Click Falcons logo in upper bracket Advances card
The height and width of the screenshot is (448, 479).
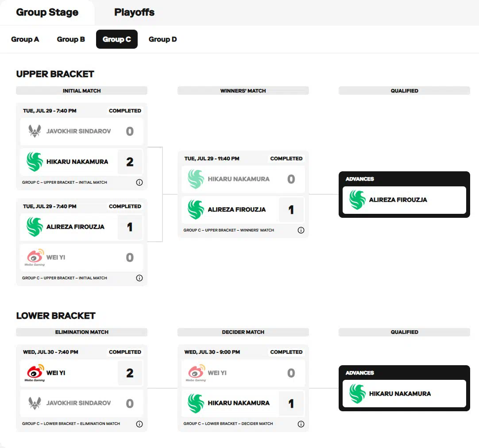357,200
